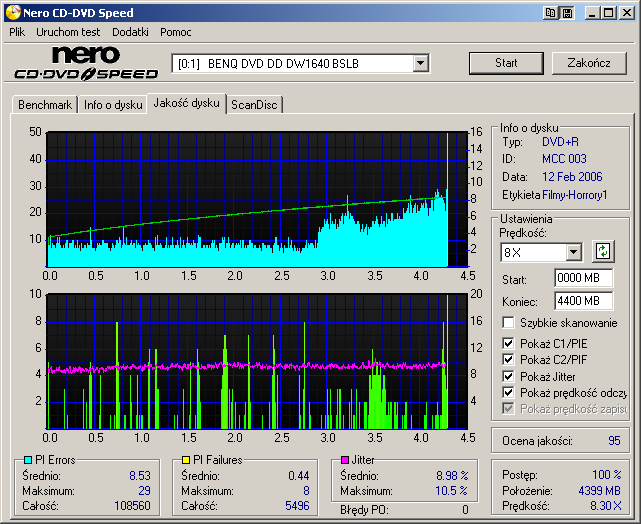
Task: Click Jitter average value 8.98 %
Action: pos(452,476)
